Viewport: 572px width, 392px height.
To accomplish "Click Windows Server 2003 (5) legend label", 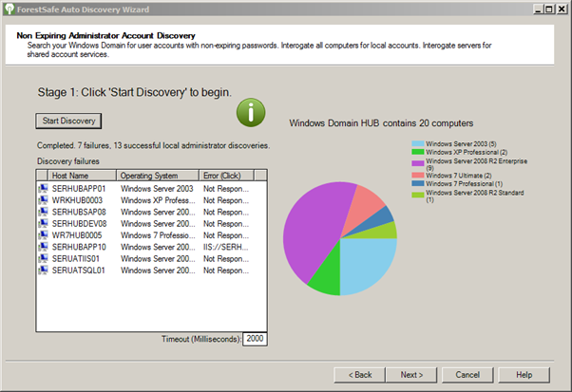I will pyautogui.click(x=461, y=144).
